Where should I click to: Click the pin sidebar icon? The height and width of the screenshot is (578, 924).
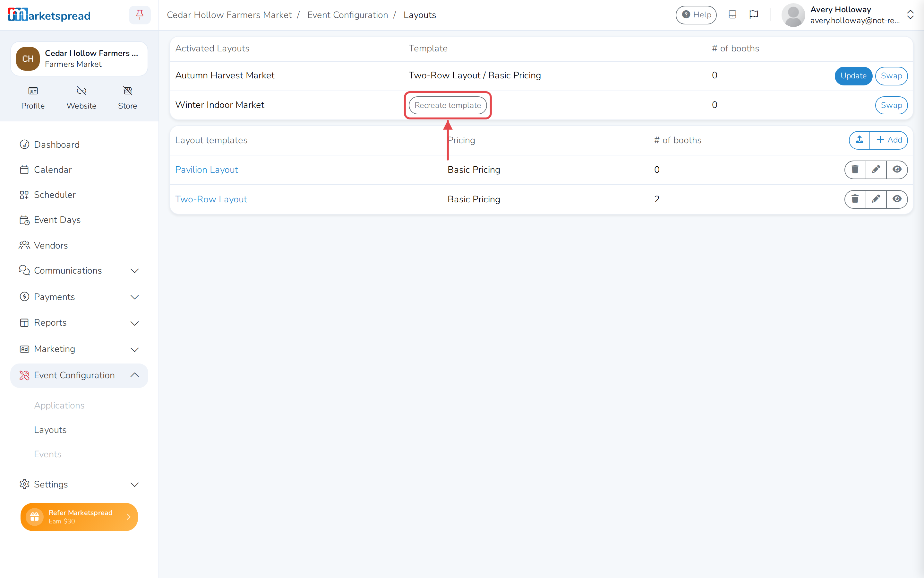click(140, 15)
